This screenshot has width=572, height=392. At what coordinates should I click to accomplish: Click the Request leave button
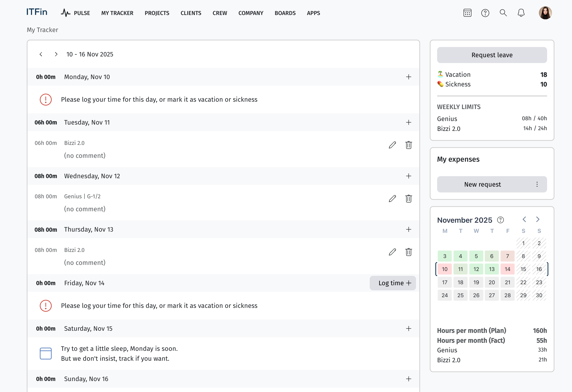[492, 55]
